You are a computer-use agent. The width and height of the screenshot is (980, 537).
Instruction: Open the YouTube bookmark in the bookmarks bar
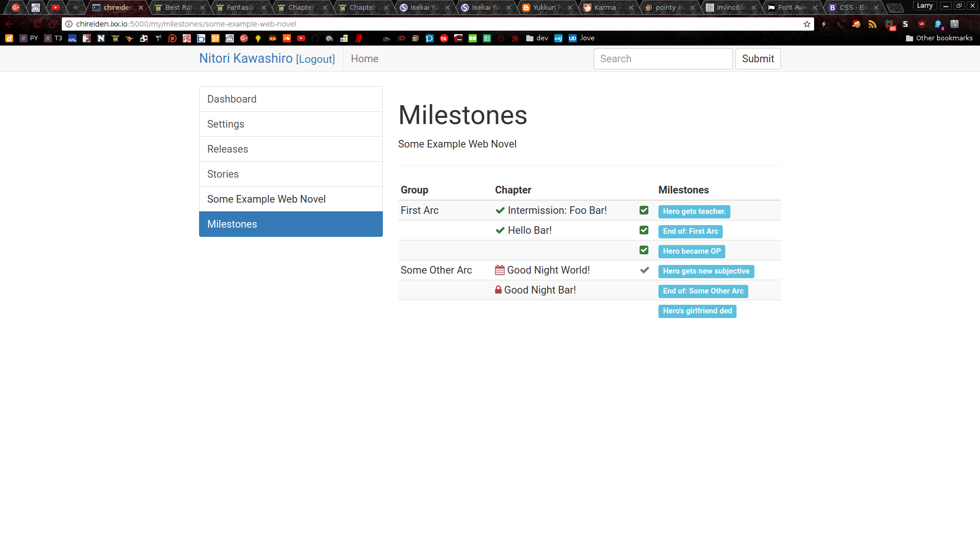click(x=301, y=38)
